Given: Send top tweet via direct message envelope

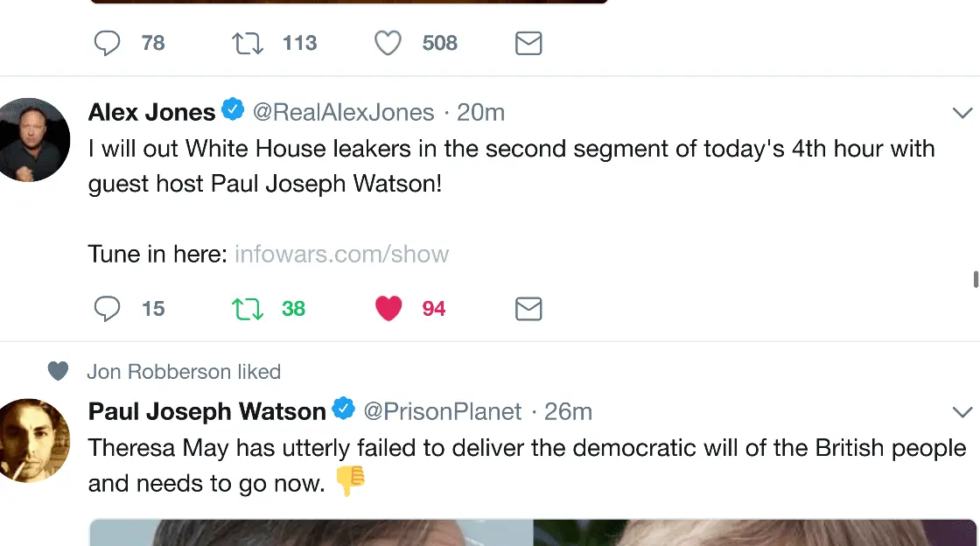Looking at the screenshot, I should 528,43.
